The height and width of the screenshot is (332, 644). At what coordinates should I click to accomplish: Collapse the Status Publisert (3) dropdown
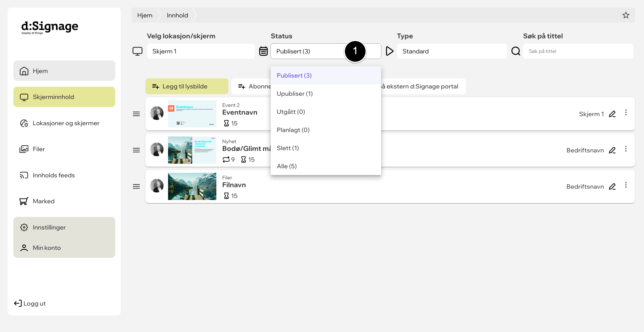click(x=326, y=51)
